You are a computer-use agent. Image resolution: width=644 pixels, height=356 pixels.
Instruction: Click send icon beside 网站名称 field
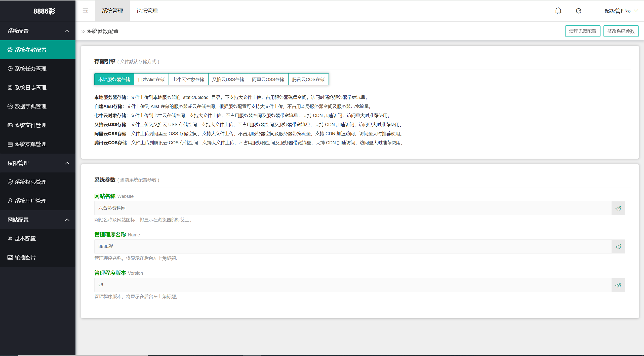618,208
